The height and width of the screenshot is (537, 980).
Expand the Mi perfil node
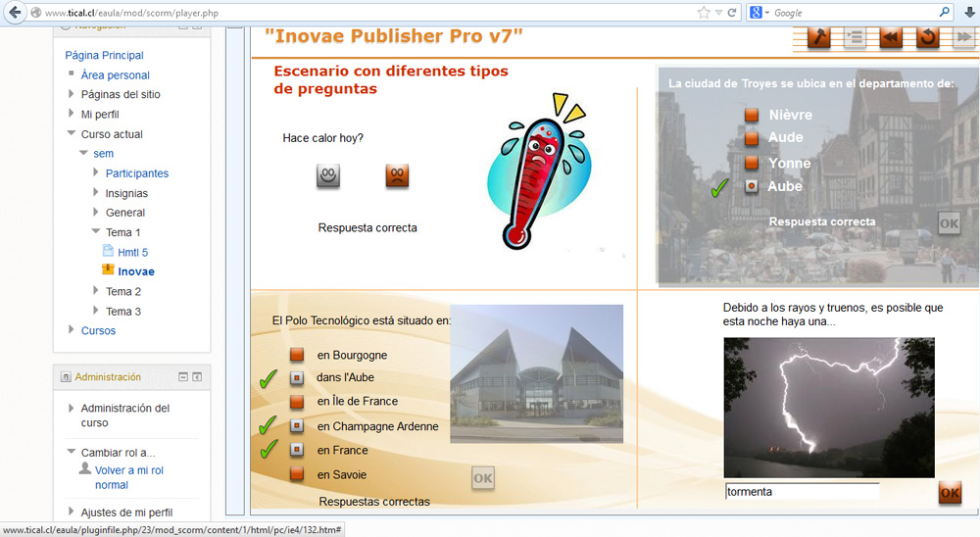[x=71, y=113]
